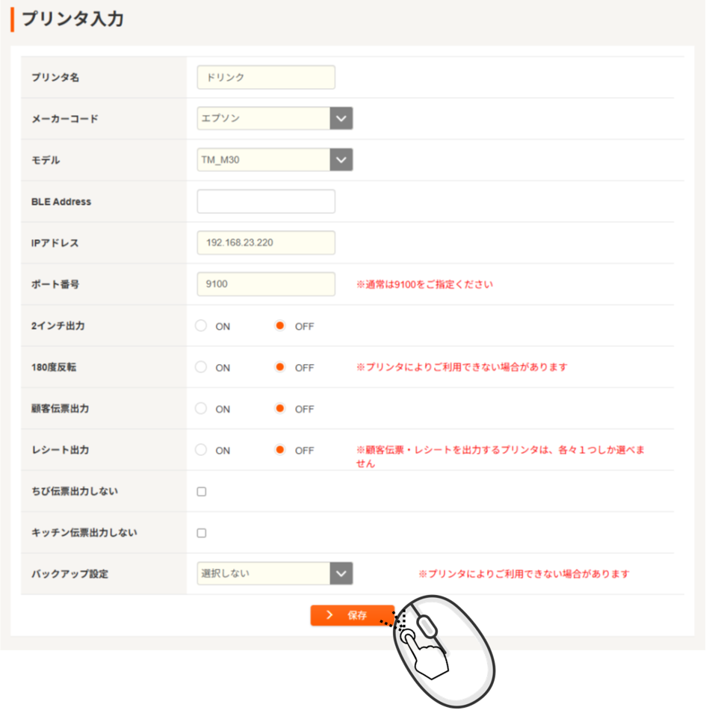The height and width of the screenshot is (728, 706).
Task: Click the ポート番号 input field
Action: 266,284
